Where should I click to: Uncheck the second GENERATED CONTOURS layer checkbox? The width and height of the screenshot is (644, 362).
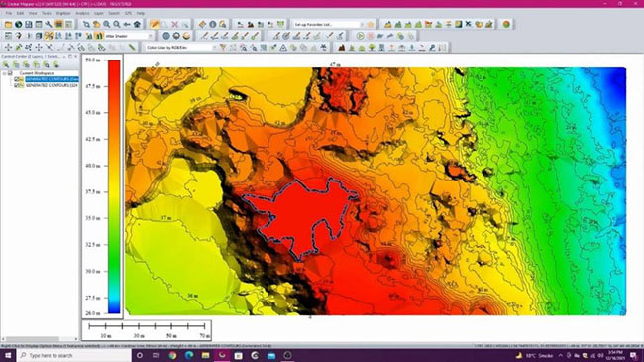(17, 85)
